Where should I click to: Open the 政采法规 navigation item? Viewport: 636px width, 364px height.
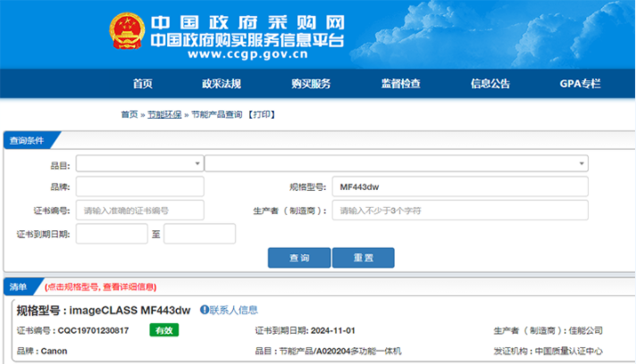pos(222,84)
